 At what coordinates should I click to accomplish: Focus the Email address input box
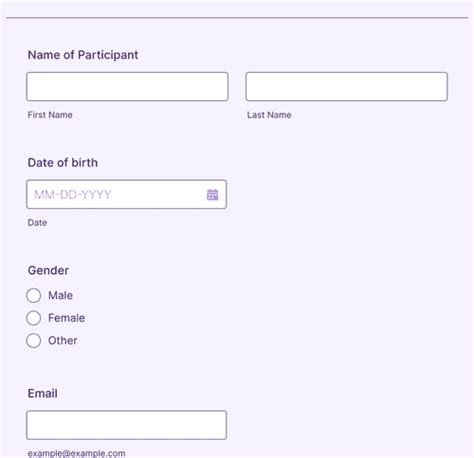(x=127, y=425)
